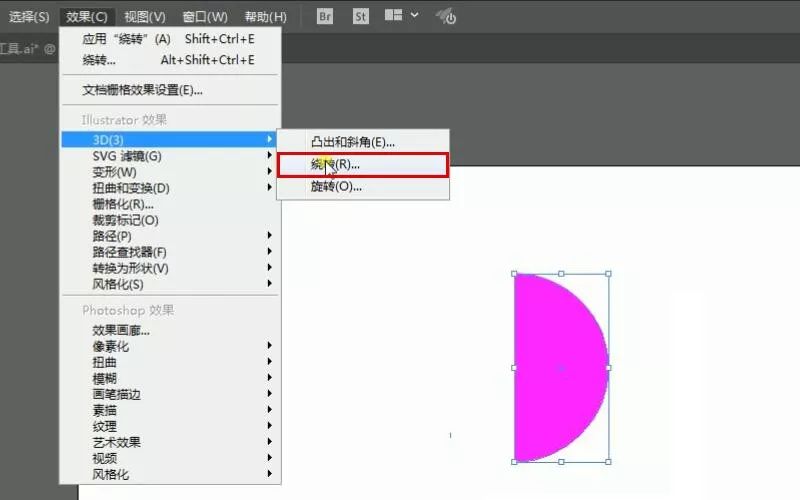Expand the 艺术效果 submenu
This screenshot has width=800, height=500.
117,442
